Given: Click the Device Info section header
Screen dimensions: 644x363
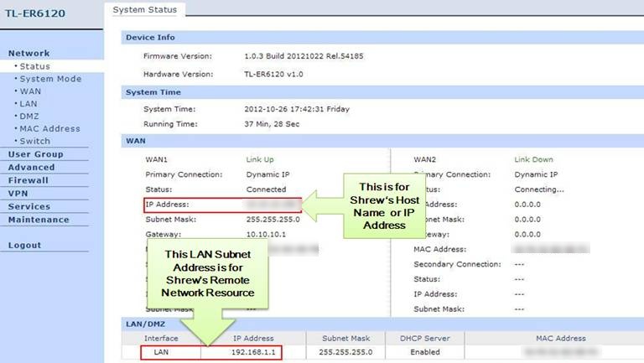Looking at the screenshot, I should click(x=150, y=38).
